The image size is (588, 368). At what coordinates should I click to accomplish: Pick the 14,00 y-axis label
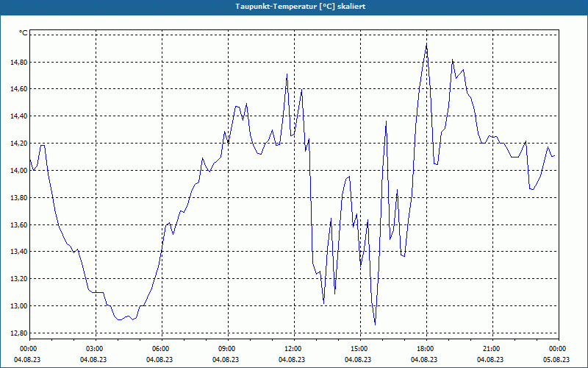tap(19, 171)
